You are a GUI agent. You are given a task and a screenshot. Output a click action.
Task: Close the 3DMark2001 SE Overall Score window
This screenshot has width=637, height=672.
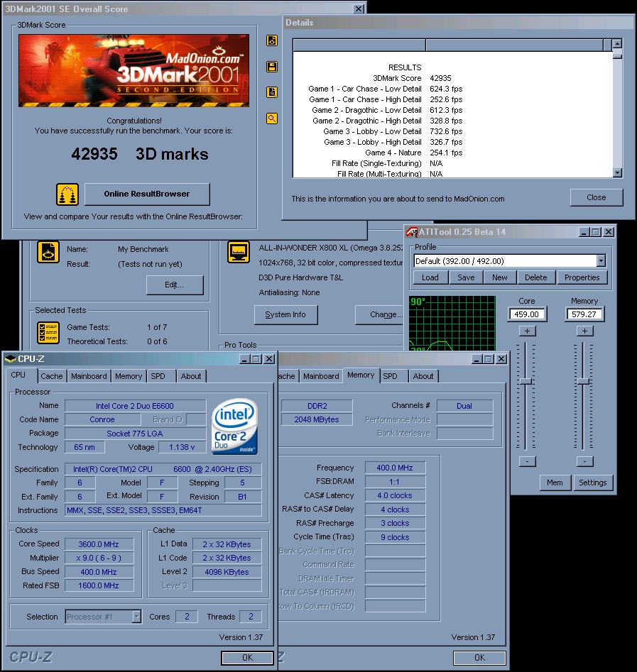click(x=359, y=9)
